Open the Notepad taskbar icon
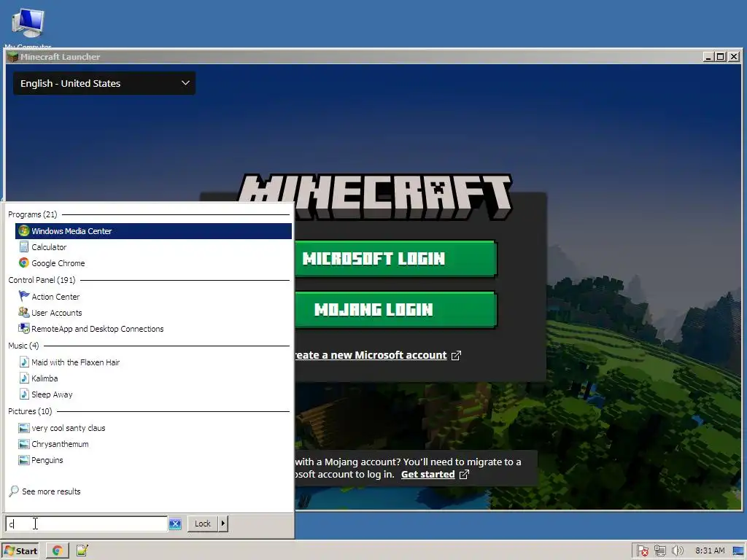 pos(82,551)
